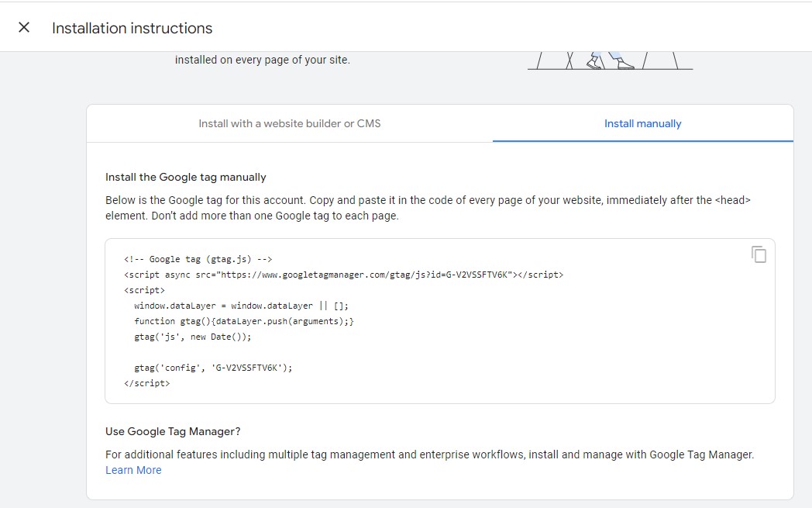The width and height of the screenshot is (812, 508).
Task: Click the walking figure illustration
Action: point(610,60)
